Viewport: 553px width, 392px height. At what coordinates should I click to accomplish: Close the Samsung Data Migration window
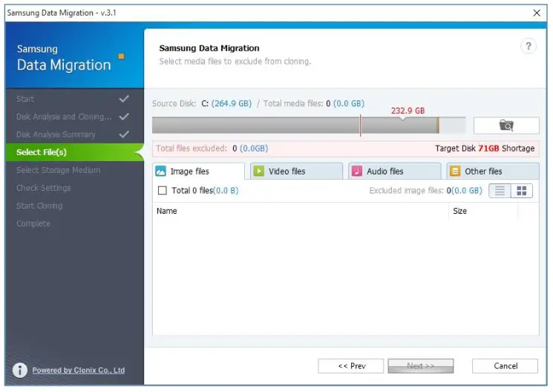point(537,13)
